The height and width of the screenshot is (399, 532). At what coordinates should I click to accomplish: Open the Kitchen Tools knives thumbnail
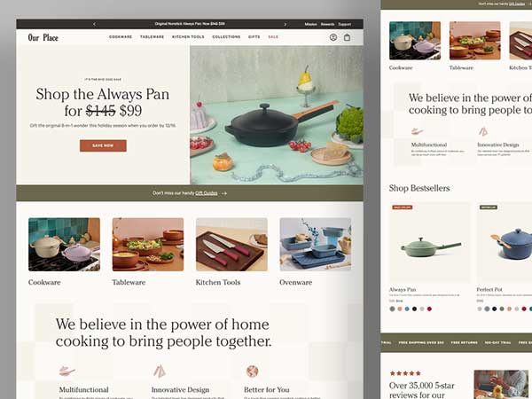(x=231, y=245)
